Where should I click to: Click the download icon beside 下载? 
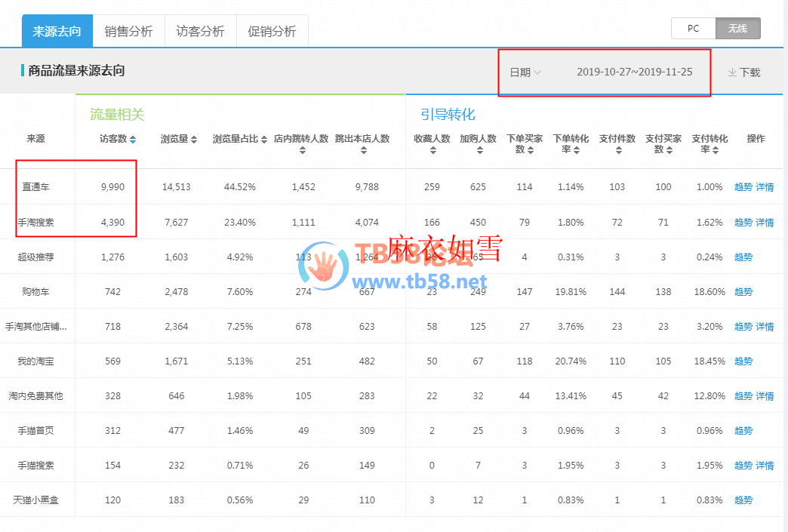731,72
